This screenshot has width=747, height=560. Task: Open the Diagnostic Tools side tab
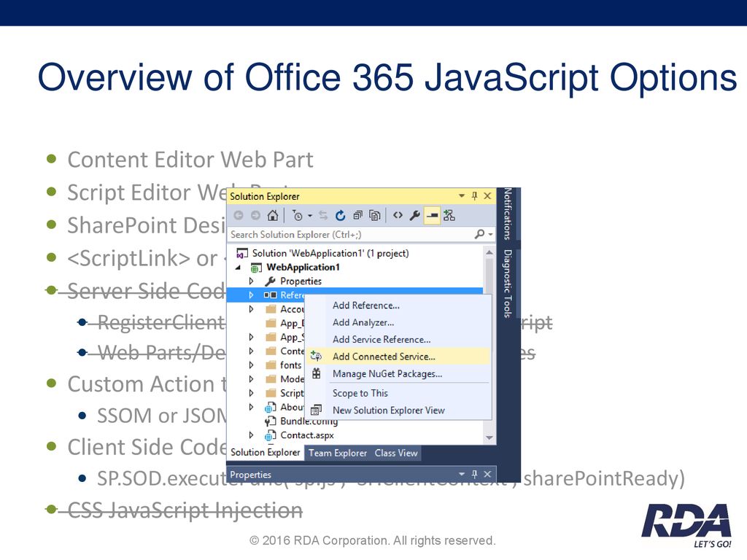pyautogui.click(x=508, y=284)
